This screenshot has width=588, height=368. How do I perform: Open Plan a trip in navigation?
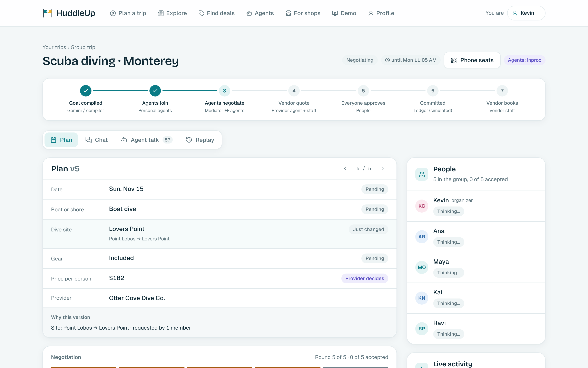click(x=128, y=13)
